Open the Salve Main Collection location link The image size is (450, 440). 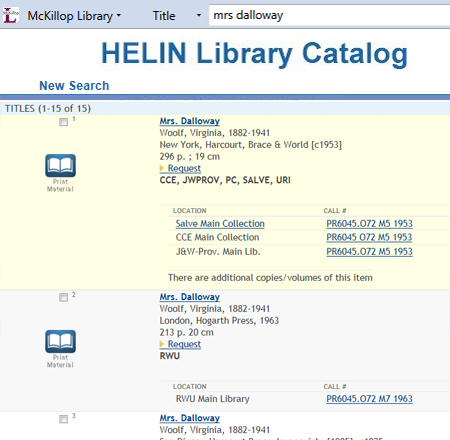tap(220, 224)
